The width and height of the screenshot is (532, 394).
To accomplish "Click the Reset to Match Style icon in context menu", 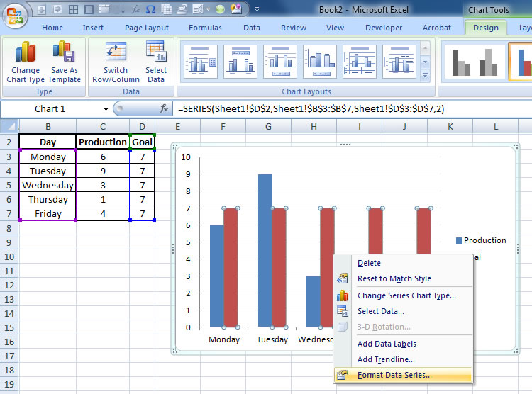I will (343, 278).
